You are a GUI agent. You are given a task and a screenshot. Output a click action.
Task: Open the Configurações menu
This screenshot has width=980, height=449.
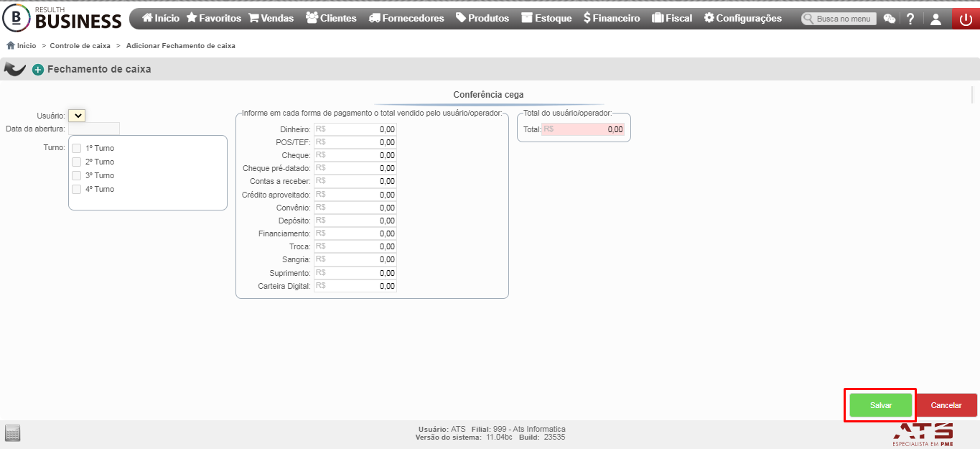pyautogui.click(x=742, y=18)
